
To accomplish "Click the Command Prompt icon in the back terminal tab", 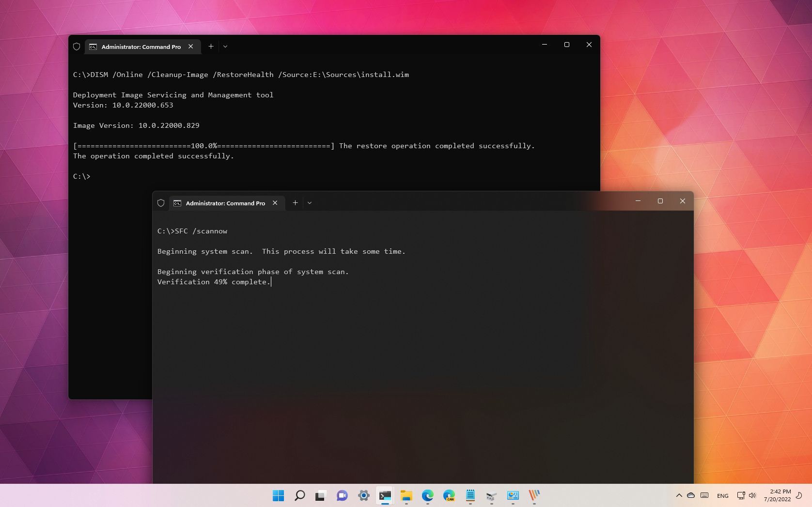I will click(93, 46).
